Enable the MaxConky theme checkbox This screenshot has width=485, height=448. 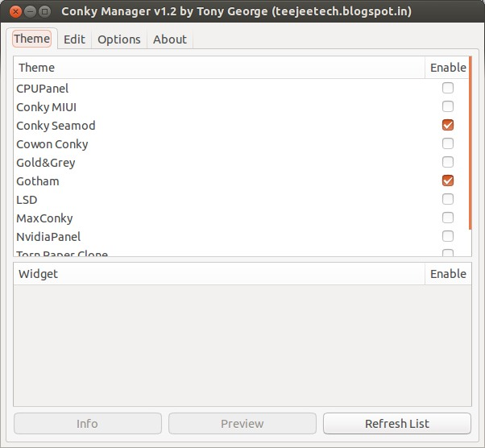(448, 218)
